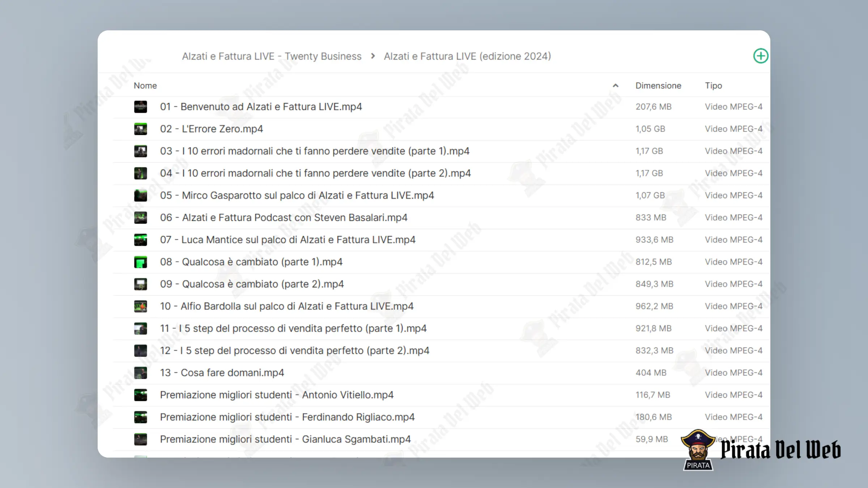Click the 180,6 MB size cell

tap(654, 417)
